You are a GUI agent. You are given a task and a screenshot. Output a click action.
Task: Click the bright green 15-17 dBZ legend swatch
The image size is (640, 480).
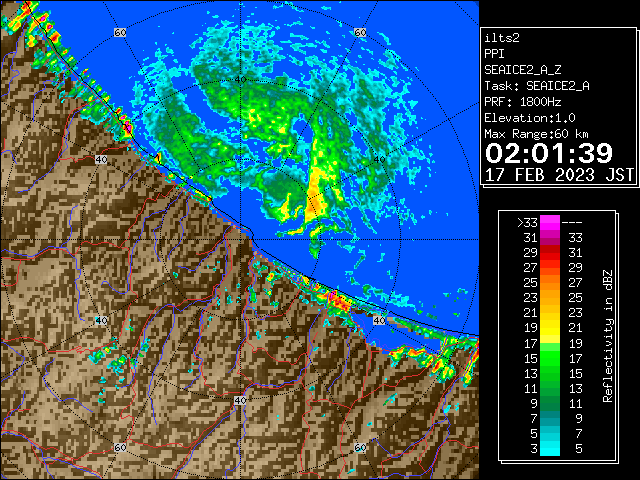coord(550,358)
